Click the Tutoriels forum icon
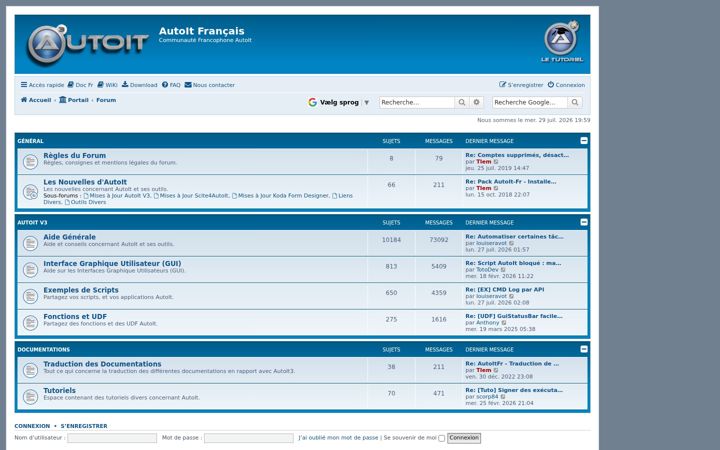 (30, 397)
